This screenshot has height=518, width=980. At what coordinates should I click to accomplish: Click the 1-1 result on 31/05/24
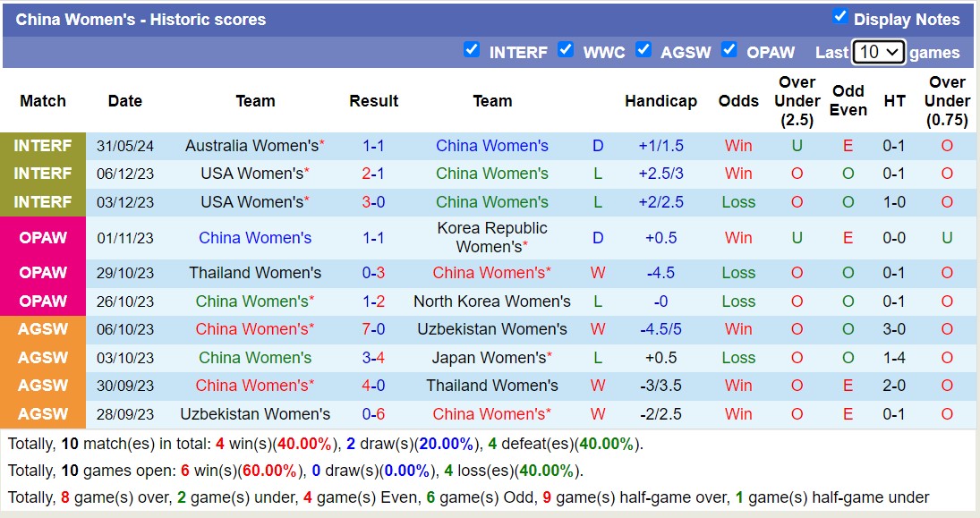tap(373, 145)
